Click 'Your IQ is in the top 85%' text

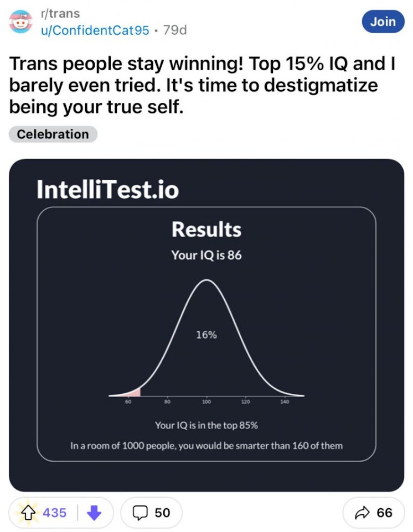pyautogui.click(x=206, y=425)
